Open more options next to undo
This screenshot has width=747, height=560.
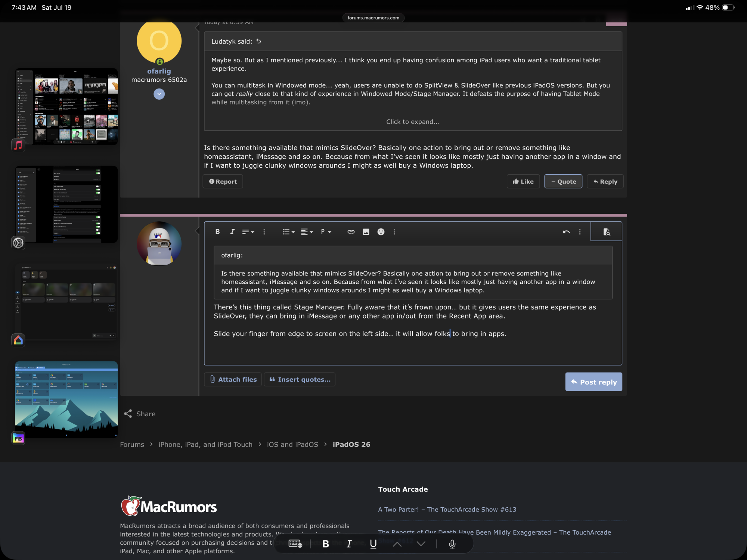pyautogui.click(x=580, y=232)
